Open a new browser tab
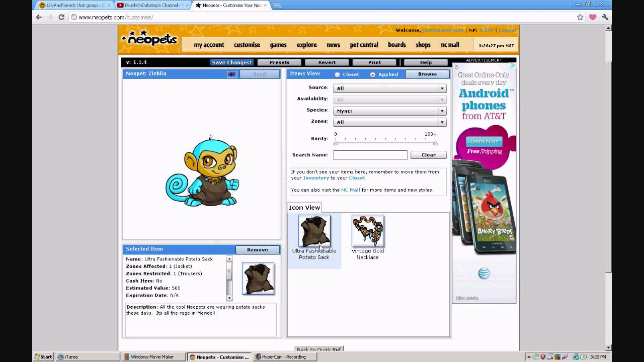 (x=277, y=5)
